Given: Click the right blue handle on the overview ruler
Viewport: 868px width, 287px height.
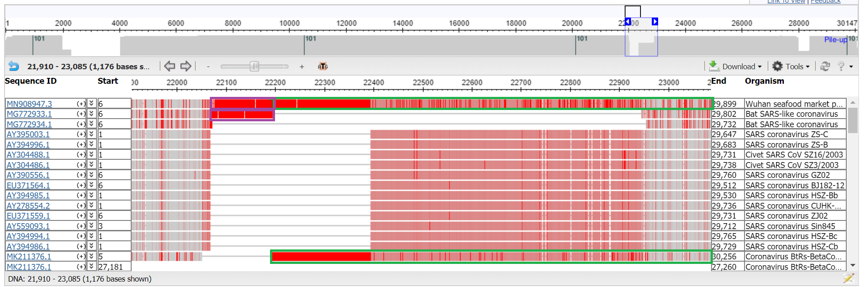Looking at the screenshot, I should coord(655,21).
